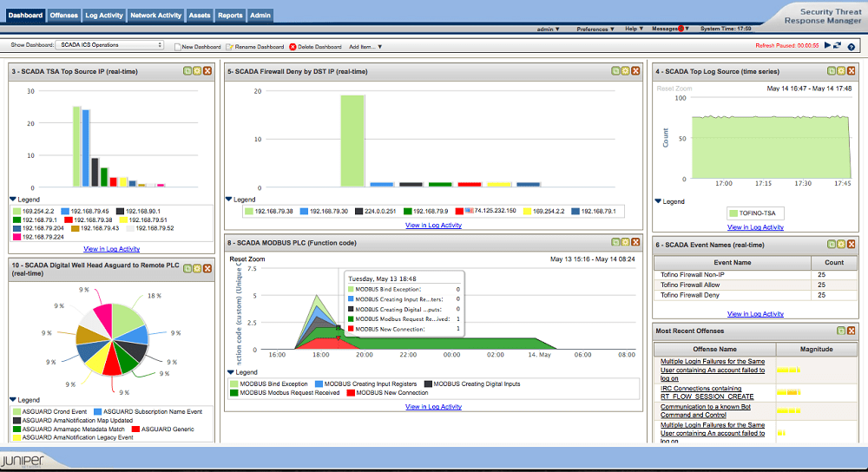Remove the SCADA Event Names panel
The image size is (868, 472).
[852, 244]
